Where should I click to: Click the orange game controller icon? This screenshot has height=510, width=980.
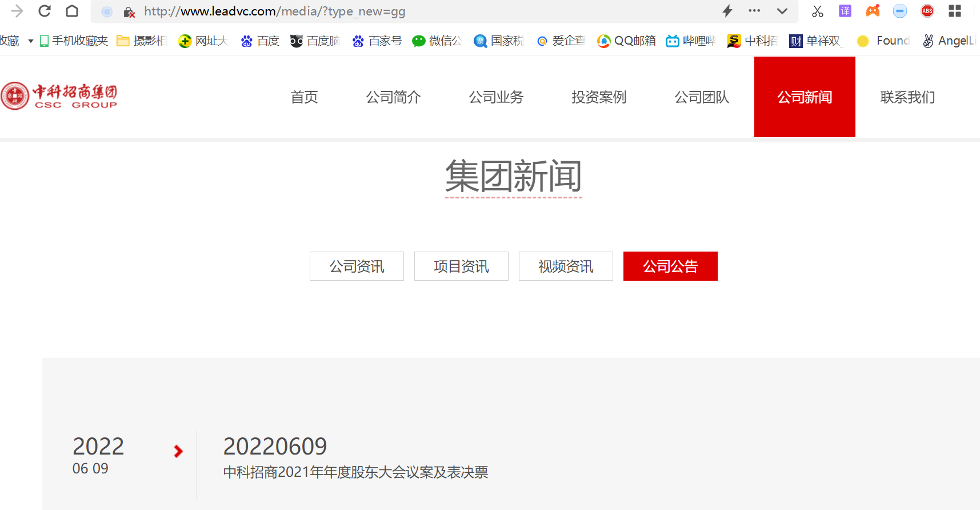873,11
